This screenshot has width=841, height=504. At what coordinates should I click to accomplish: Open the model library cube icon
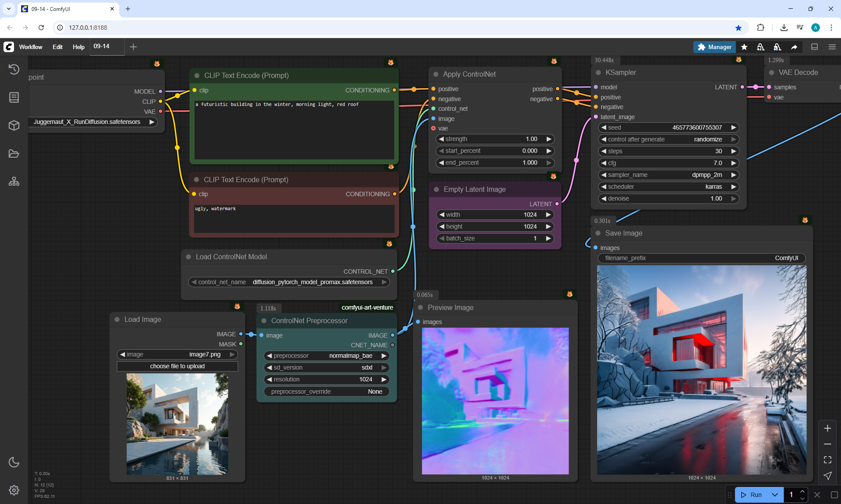tap(14, 125)
